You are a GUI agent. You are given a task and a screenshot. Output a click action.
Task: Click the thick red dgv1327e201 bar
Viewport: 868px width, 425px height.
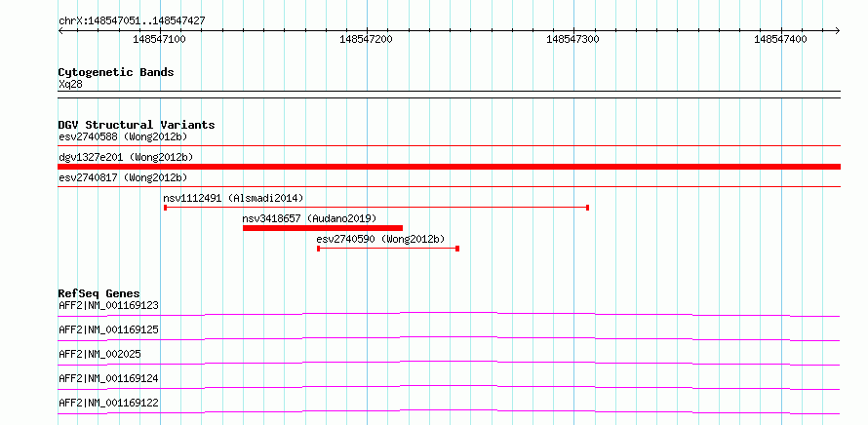[x=450, y=167]
